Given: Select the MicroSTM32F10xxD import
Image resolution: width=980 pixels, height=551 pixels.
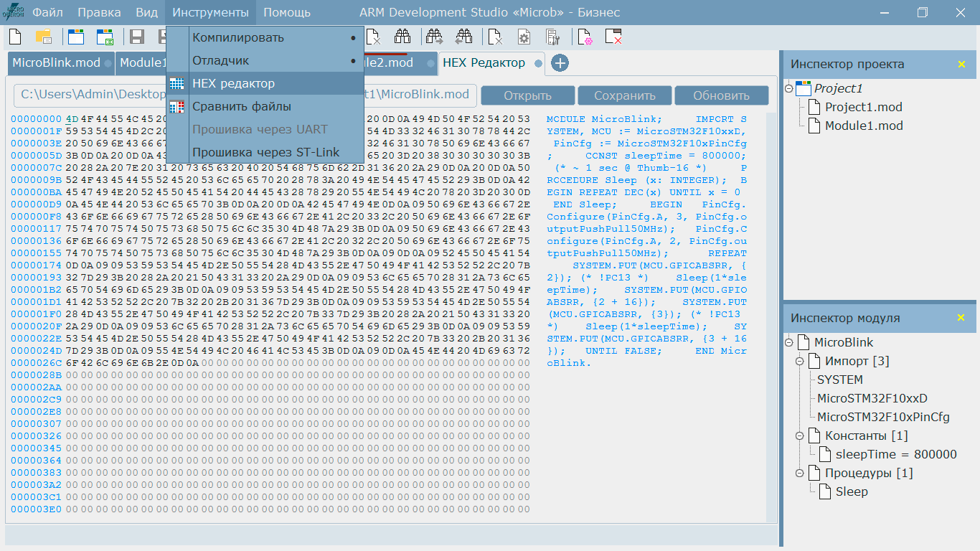Looking at the screenshot, I should 872,398.
